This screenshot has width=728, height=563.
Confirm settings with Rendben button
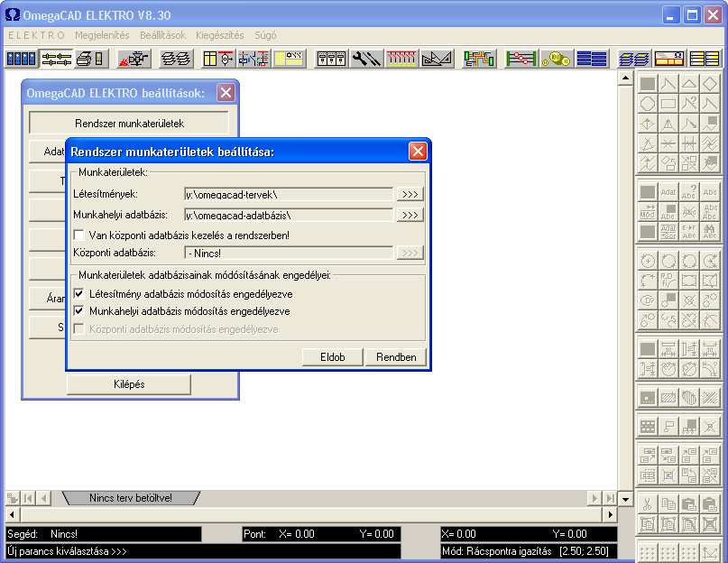point(396,357)
